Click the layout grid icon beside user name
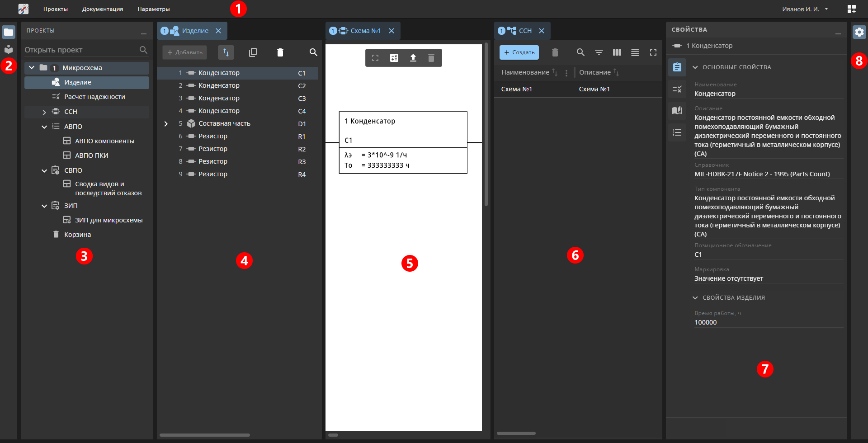The height and width of the screenshot is (443, 868). [851, 9]
